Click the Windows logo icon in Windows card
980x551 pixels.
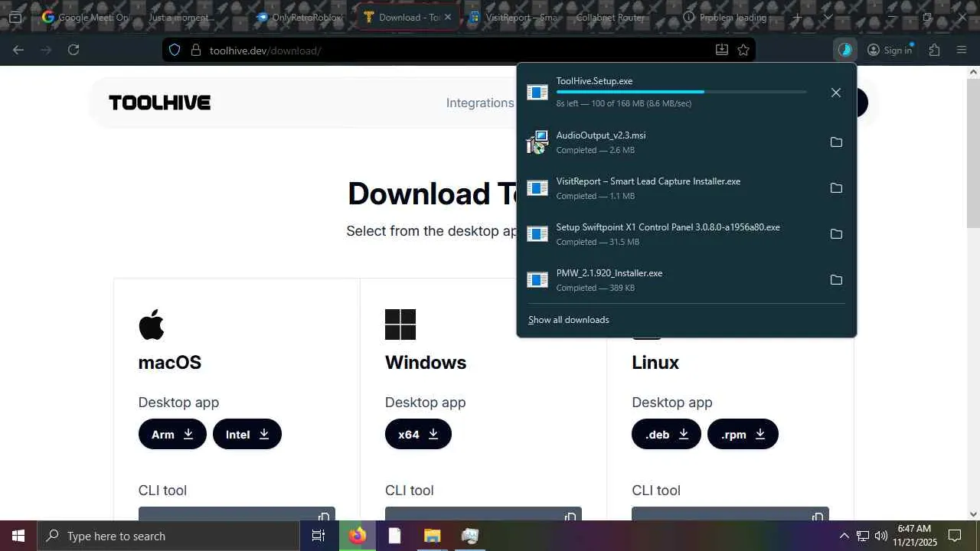tap(400, 324)
